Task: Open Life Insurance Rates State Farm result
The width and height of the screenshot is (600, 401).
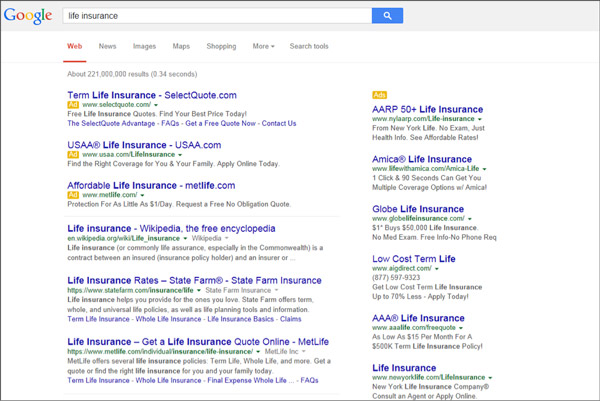Action: point(194,280)
